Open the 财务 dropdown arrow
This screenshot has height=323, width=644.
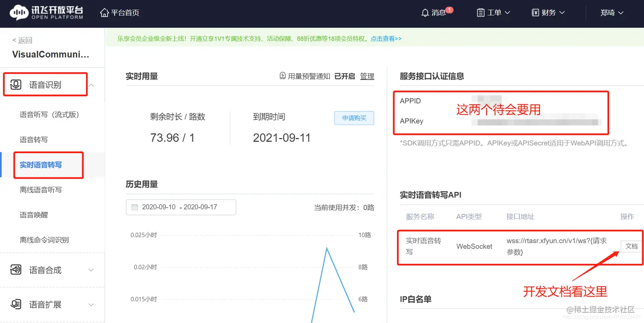(562, 13)
